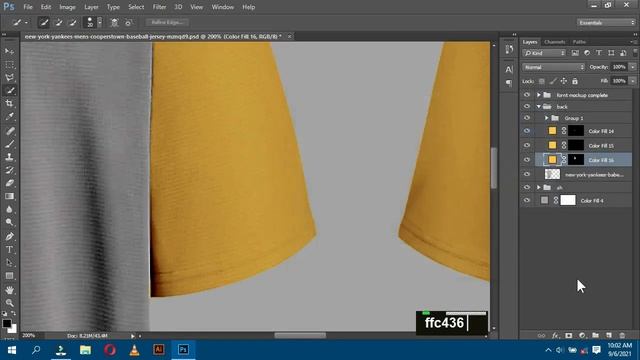The image size is (640, 360).
Task: Select the Move tool
Action: click(x=9, y=51)
